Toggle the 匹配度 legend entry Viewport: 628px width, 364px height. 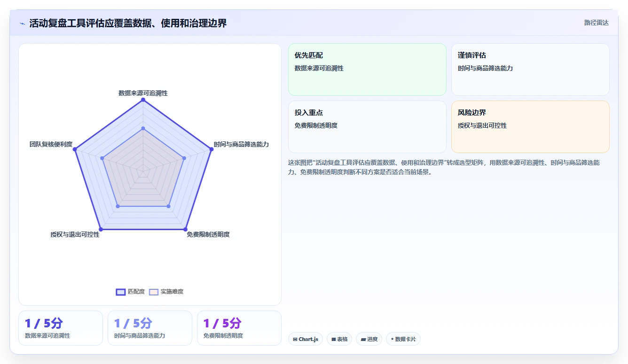tap(130, 292)
